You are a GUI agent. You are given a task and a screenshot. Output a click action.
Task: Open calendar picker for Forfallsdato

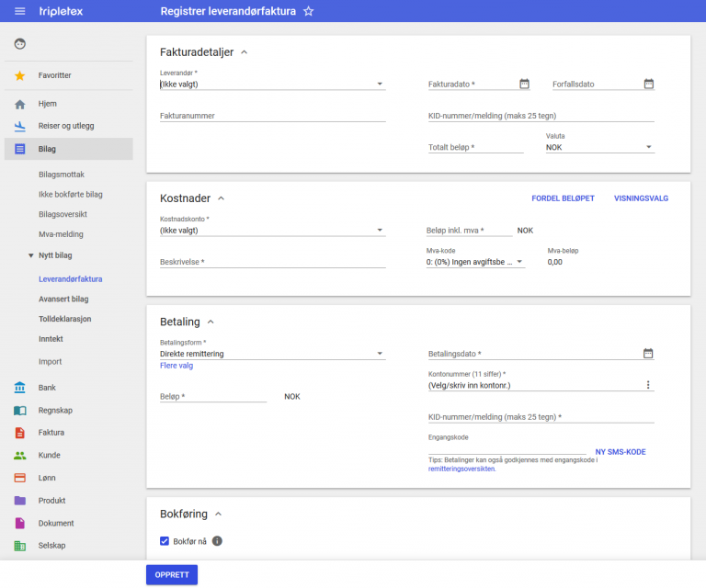[648, 84]
